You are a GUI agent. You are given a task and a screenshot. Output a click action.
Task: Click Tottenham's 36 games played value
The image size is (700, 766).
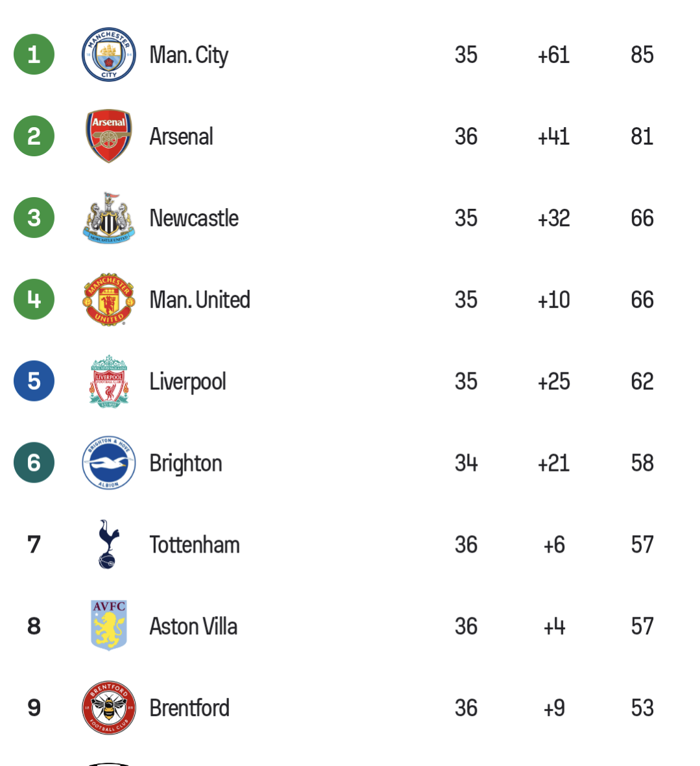(466, 545)
